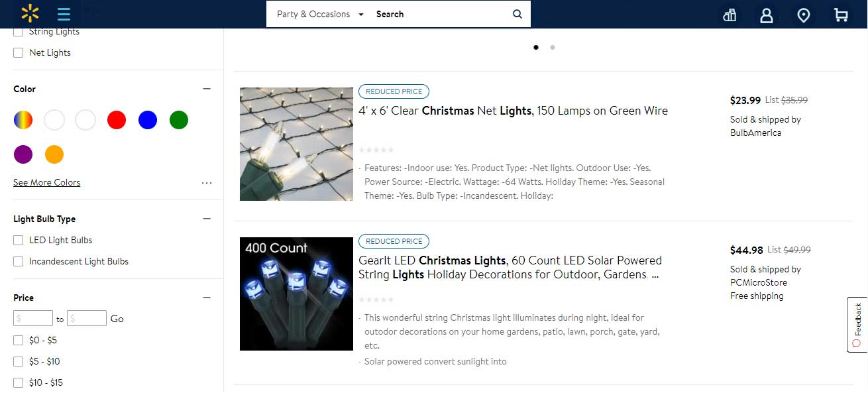
Task: Check the Net Lights filter
Action: pos(19,52)
